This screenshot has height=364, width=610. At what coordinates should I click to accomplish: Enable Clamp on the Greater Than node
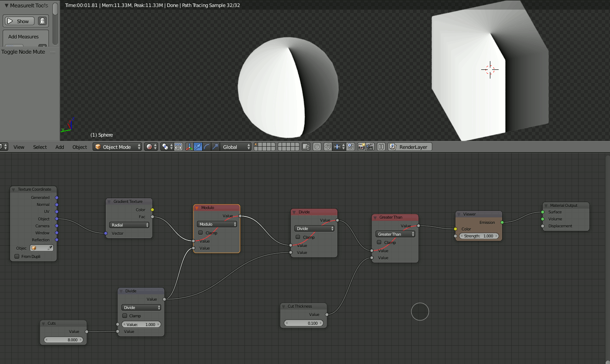(x=379, y=242)
